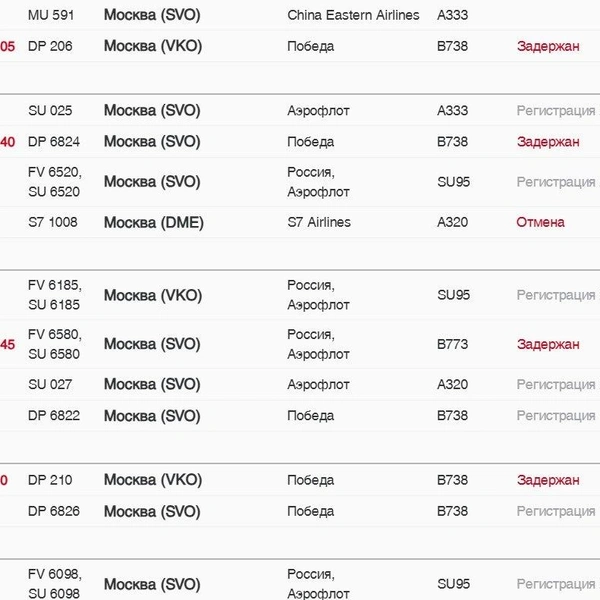Open flight SU 027 Аэрофлот A320
The width and height of the screenshot is (600, 600).
pyautogui.click(x=300, y=385)
